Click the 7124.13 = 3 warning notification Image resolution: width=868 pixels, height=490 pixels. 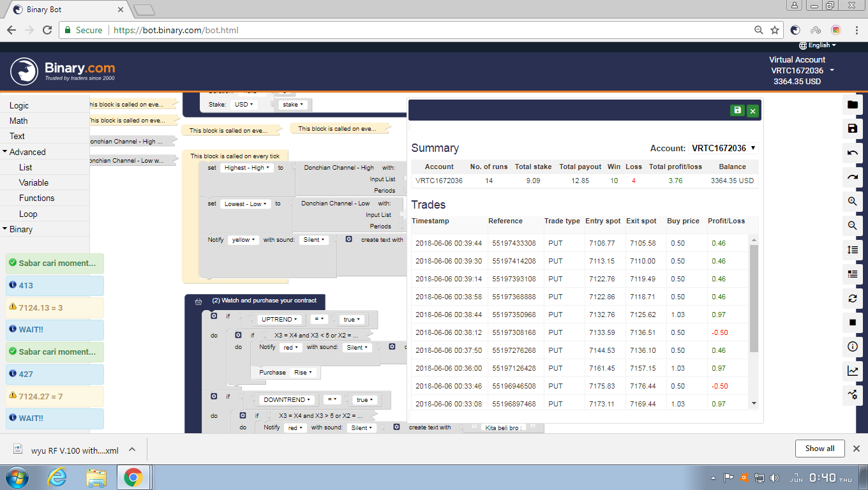click(54, 308)
